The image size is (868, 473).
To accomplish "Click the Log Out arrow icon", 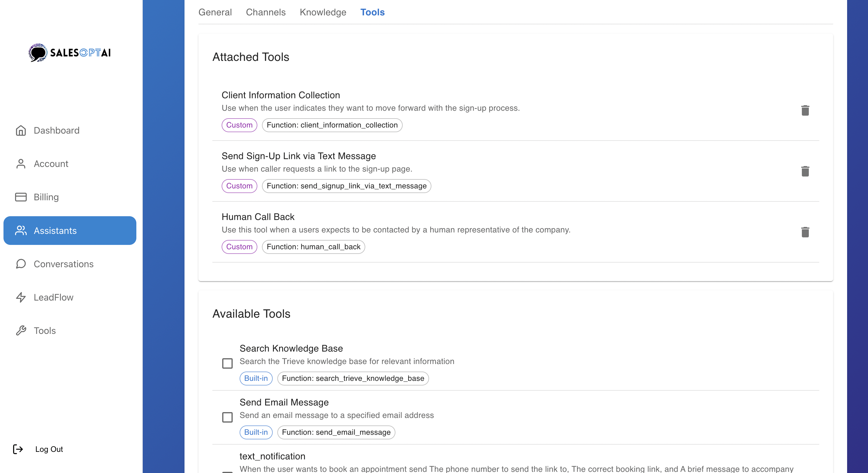I will (x=18, y=449).
